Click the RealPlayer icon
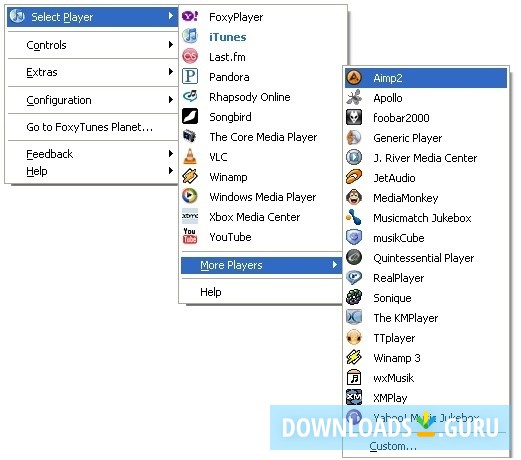 click(354, 277)
